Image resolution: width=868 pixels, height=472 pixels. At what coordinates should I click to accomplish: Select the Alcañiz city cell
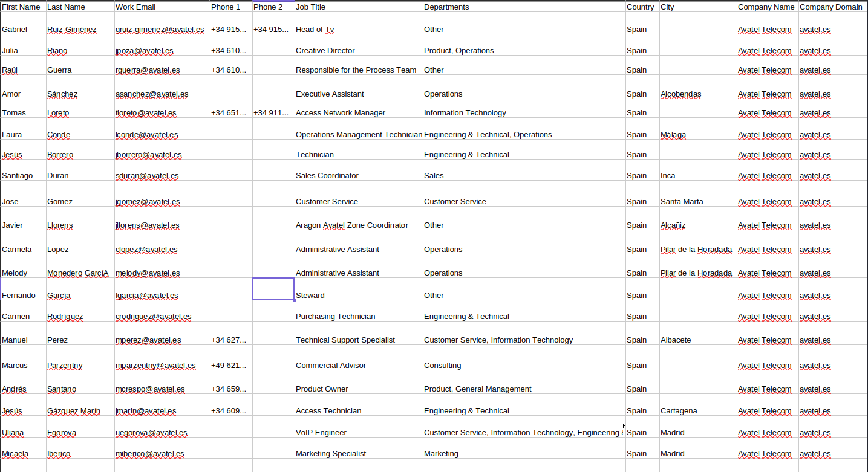[x=698, y=219]
